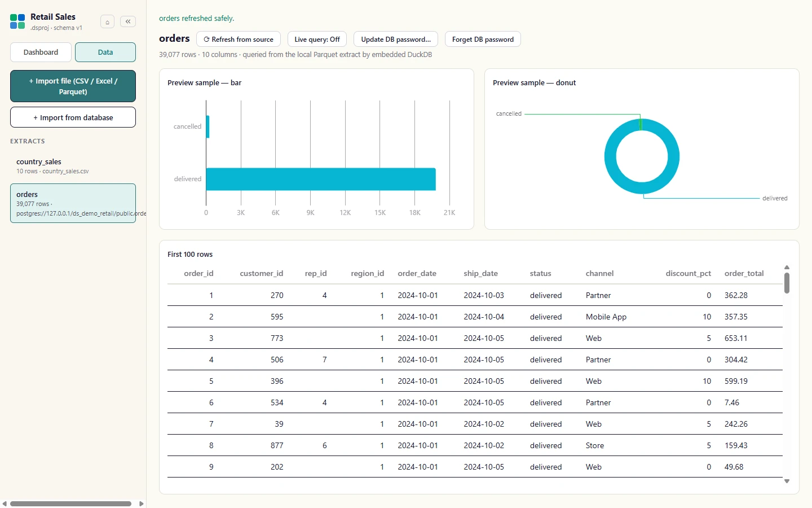Viewport: 812px width, 508px height.
Task: Click the delivered bar in bar chart
Action: (x=321, y=179)
